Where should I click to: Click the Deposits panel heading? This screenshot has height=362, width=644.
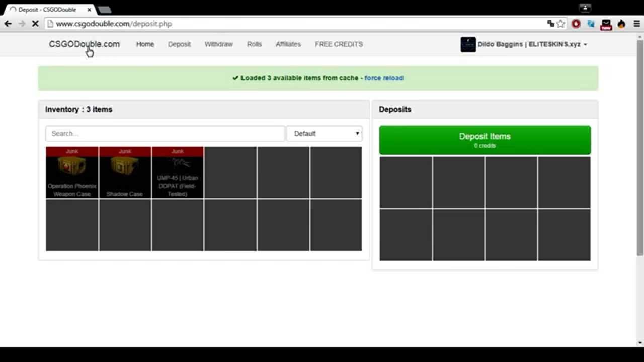(395, 109)
